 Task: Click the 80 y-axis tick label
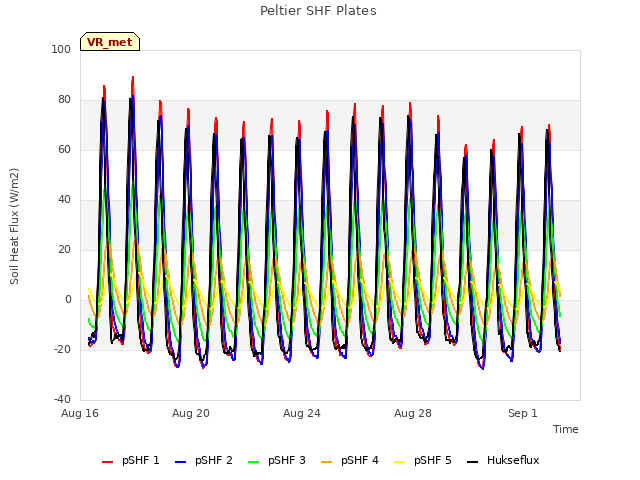tap(64, 100)
